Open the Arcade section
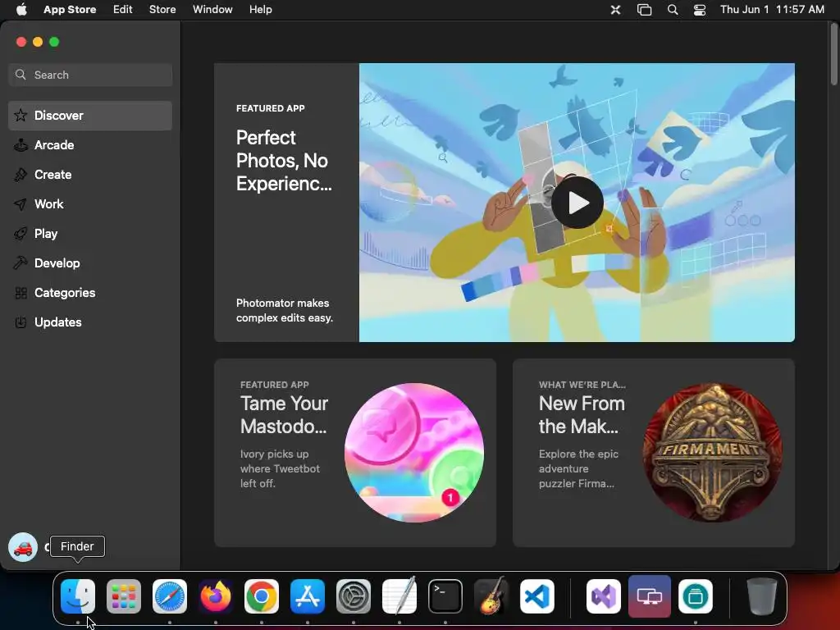Viewport: 840px width, 630px height. pos(90,145)
